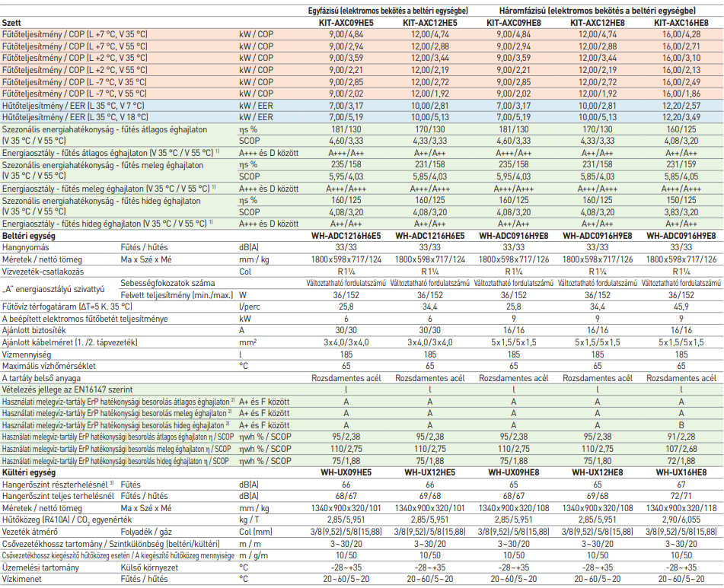
Task: Click row label "Hűtőteljesítmény / EER (L 35 °C, V 7 °C)"
Action: click(73, 106)
